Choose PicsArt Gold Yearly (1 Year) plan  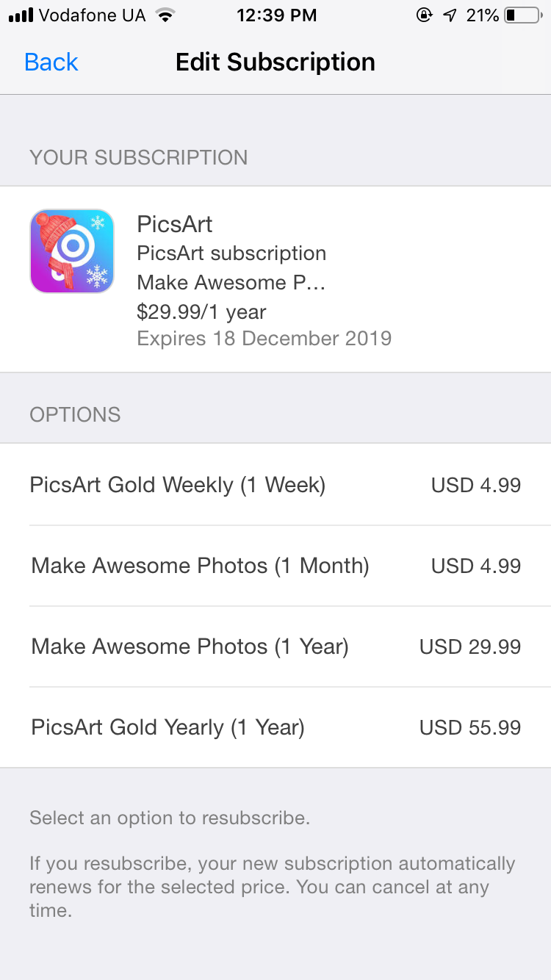coord(275,727)
